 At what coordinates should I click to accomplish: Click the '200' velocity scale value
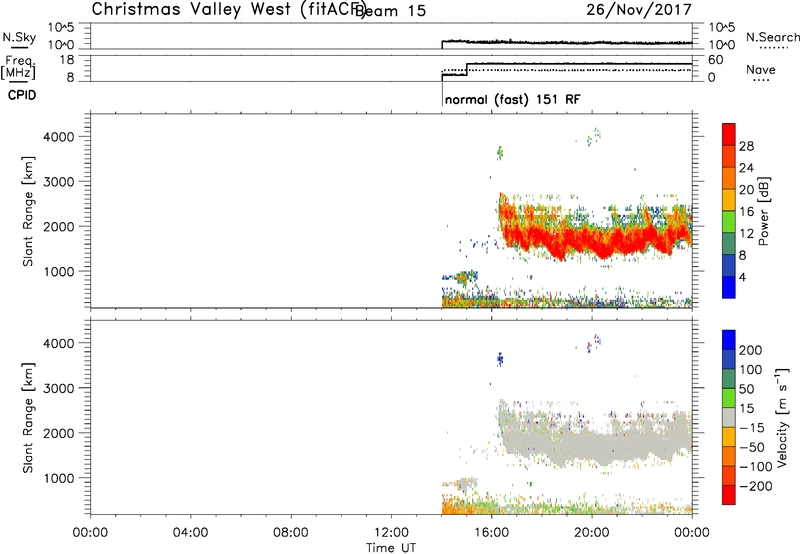(751, 350)
